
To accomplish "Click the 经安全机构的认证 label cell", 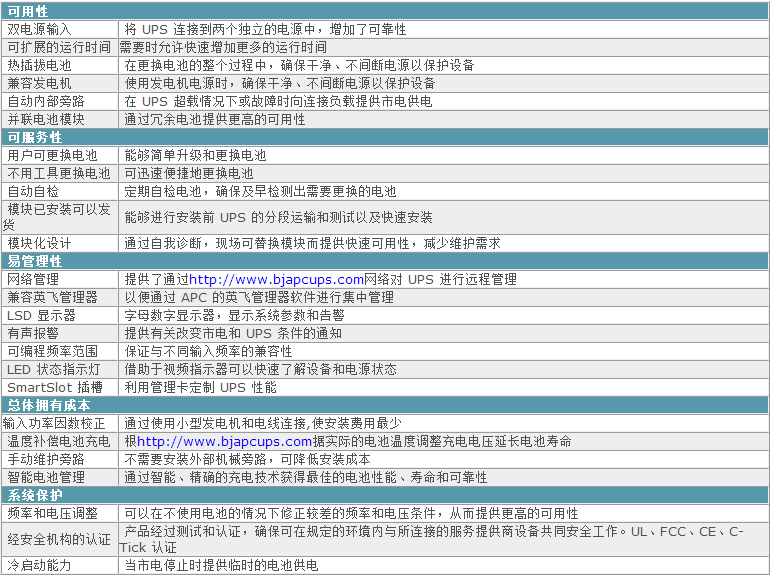I will 58,539.
